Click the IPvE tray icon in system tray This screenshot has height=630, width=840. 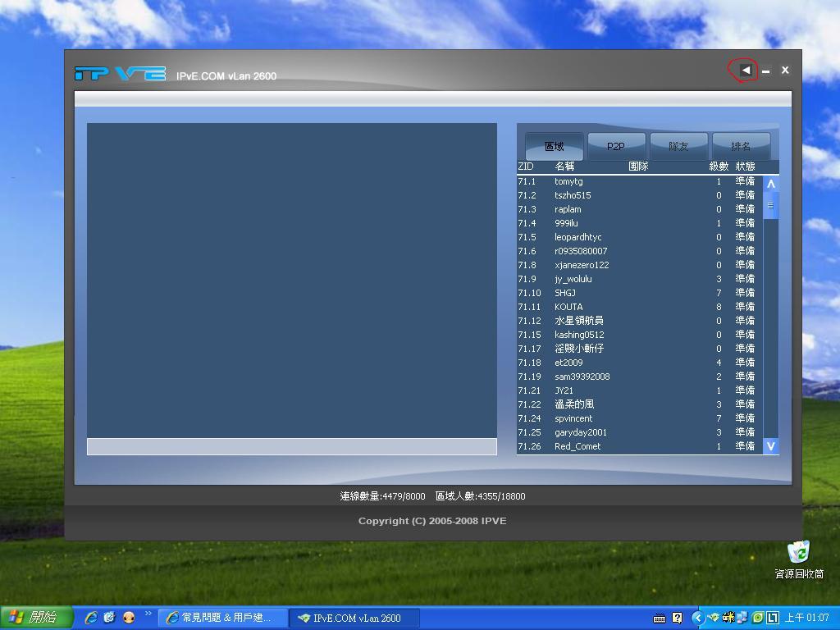713,618
